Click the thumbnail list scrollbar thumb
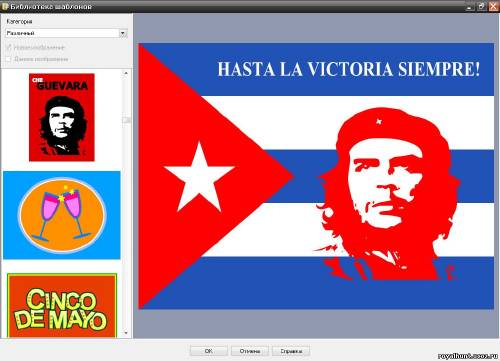Image resolution: width=500 pixels, height=361 pixels. [x=126, y=120]
